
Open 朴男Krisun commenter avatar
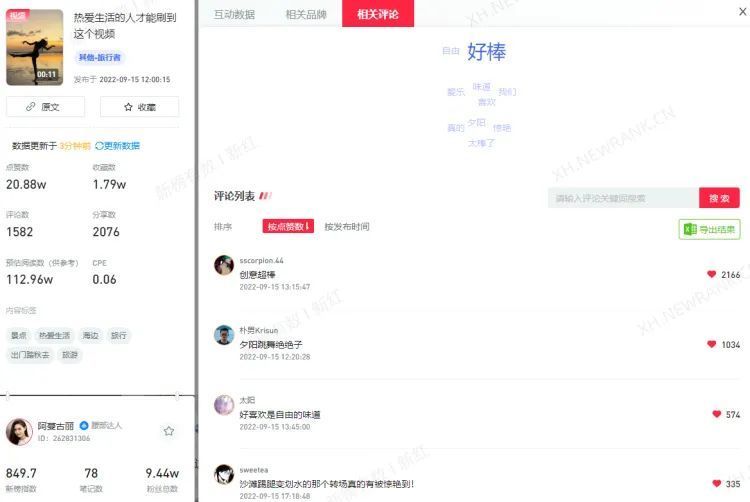[x=224, y=335]
